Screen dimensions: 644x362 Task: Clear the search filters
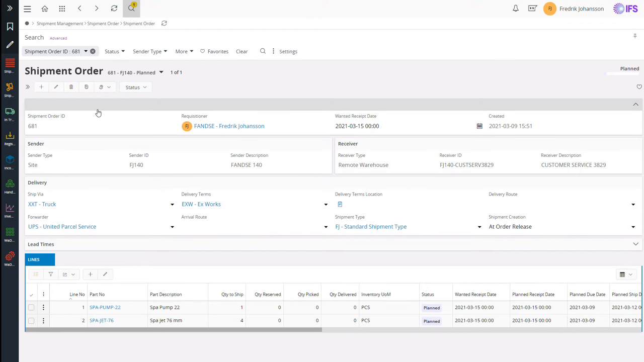tap(242, 51)
